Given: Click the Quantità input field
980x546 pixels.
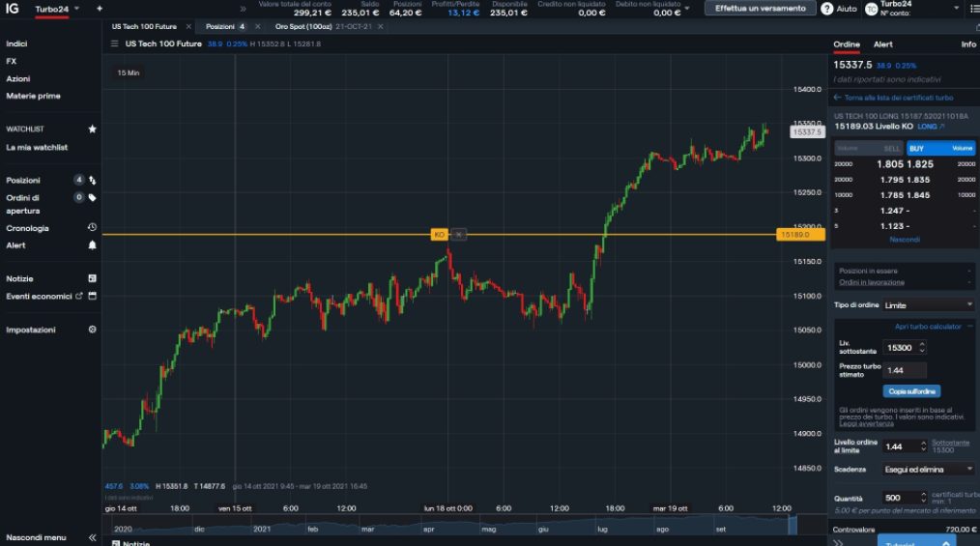Looking at the screenshot, I should tap(901, 498).
